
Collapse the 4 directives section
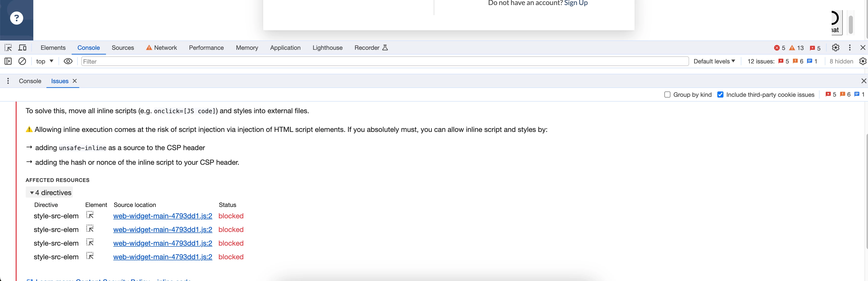[x=32, y=193]
